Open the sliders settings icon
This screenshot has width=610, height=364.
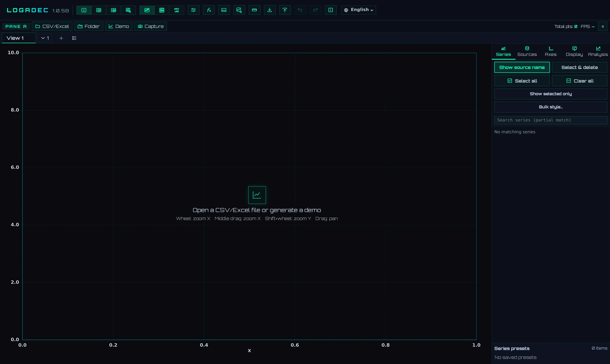(x=193, y=10)
